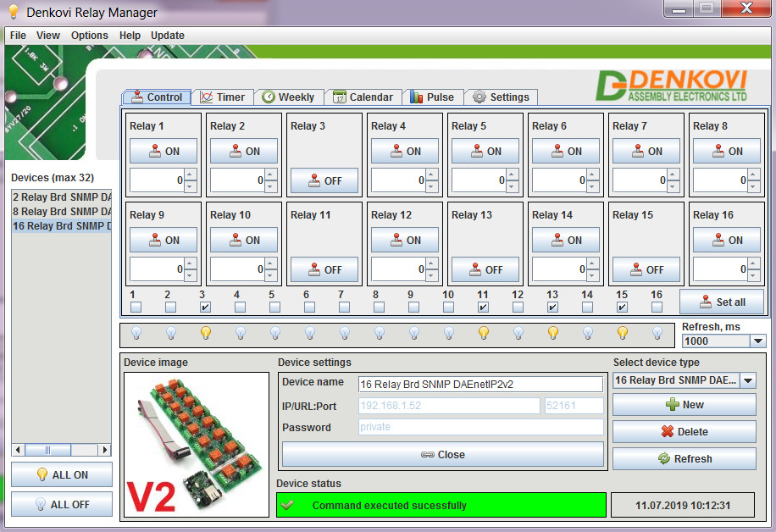Image resolution: width=776 pixels, height=532 pixels.
Task: Switch to the Settings tab
Action: 501,97
